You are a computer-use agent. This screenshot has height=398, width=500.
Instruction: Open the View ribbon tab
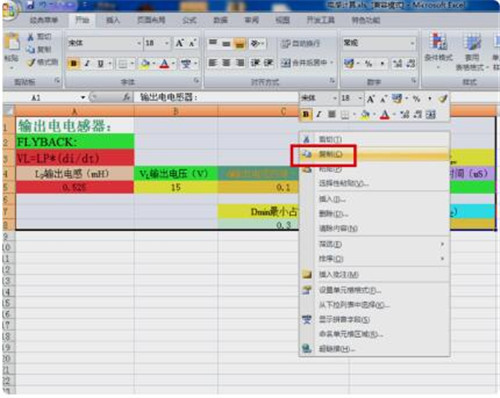coord(282,20)
